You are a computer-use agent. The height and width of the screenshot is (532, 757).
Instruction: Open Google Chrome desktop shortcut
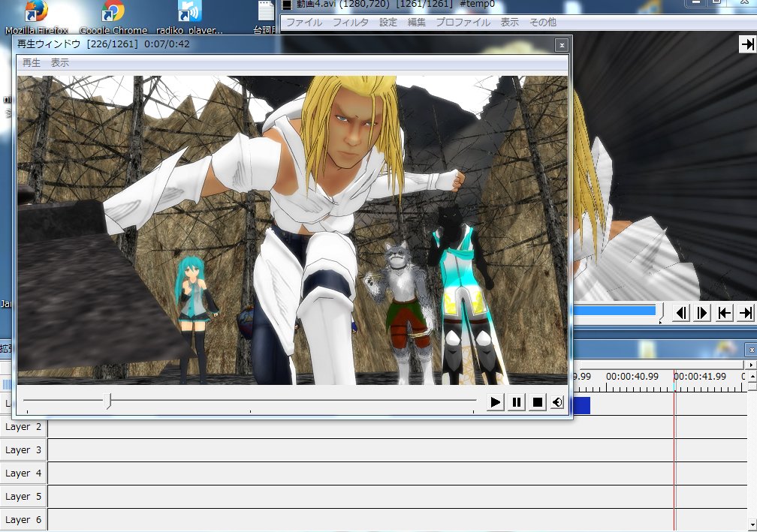tap(113, 17)
